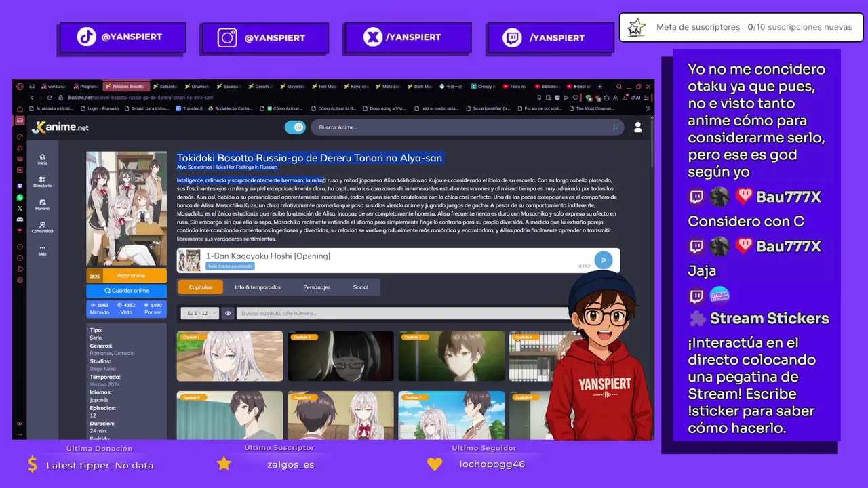
Task: Toggle the clock switch beside the search bar
Action: 295,127
